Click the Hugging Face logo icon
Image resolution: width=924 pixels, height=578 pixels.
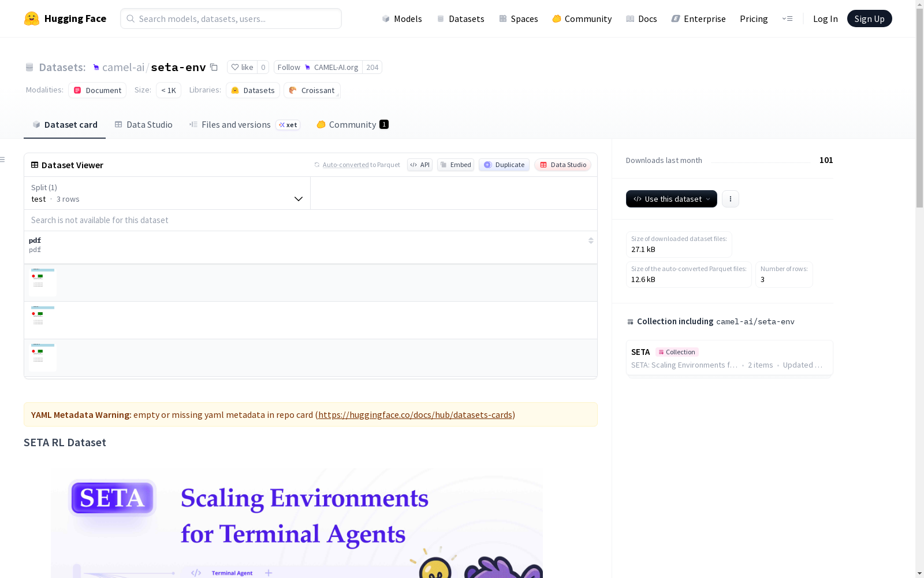coord(32,18)
